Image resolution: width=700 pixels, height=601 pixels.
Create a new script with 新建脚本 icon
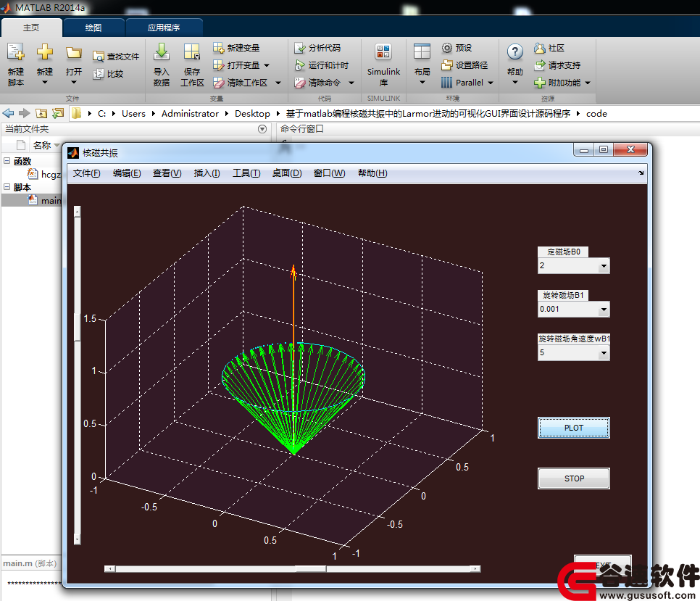click(x=16, y=51)
